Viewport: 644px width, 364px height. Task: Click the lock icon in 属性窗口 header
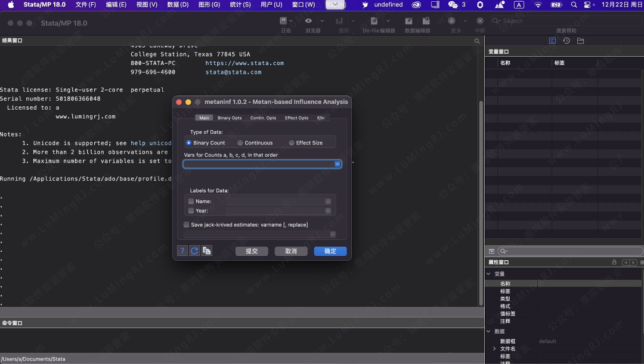pyautogui.click(x=614, y=262)
